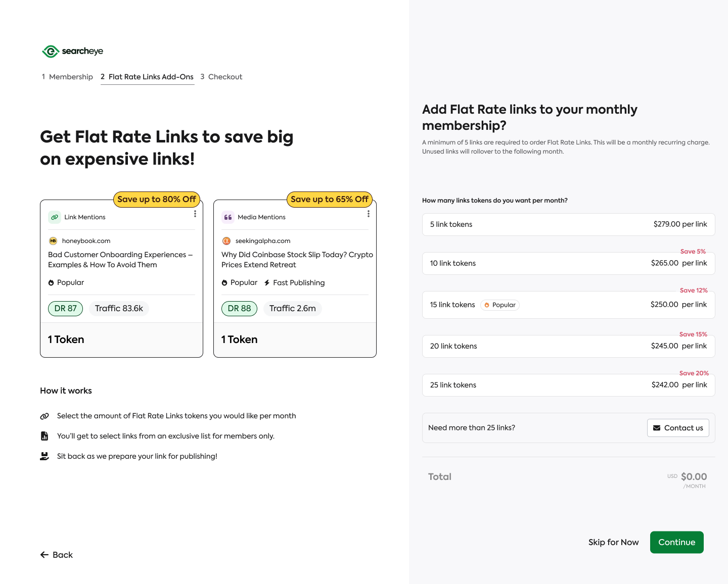728x584 pixels.
Task: Click the Media Mentions quote icon
Action: tap(228, 217)
